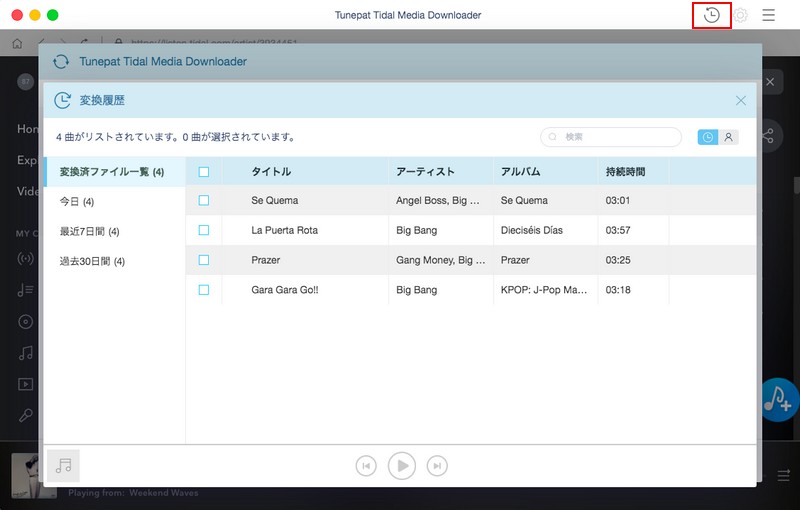Click the radio broadcast icon in Tidal sidebar
The height and width of the screenshot is (510, 800).
tap(26, 259)
